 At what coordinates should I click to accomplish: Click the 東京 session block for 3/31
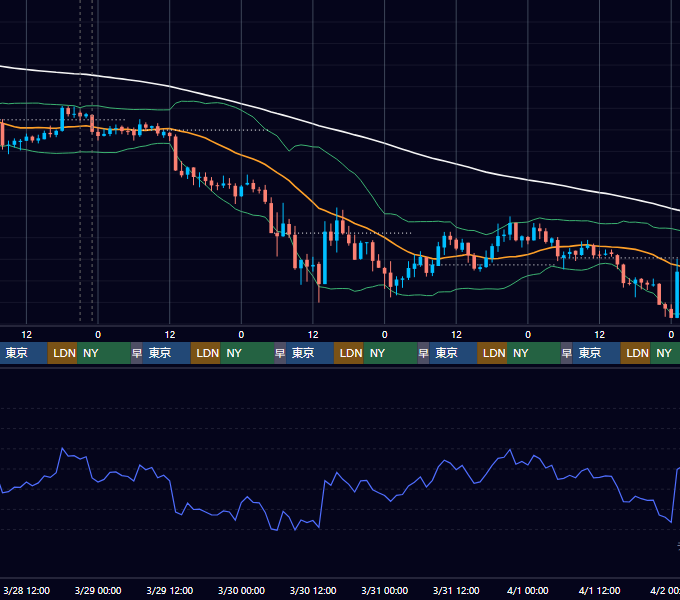[453, 353]
